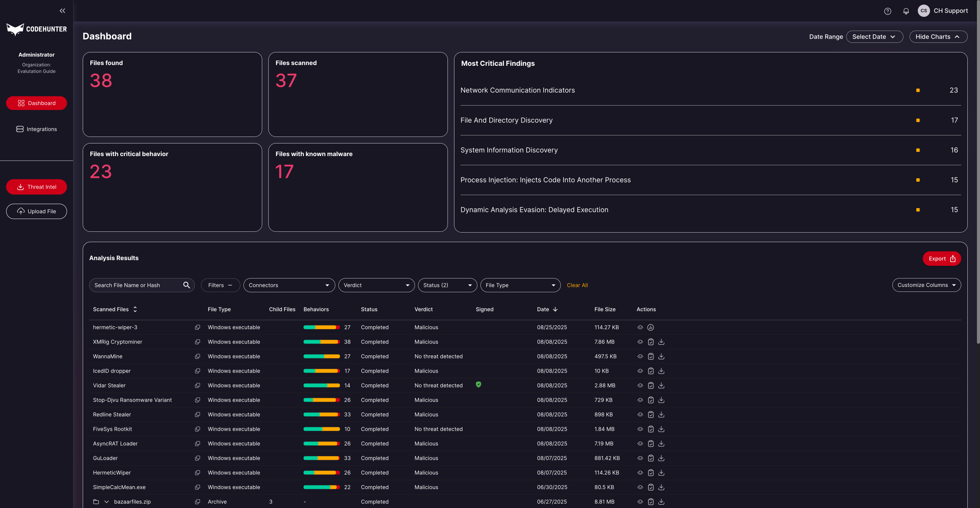
Task: Click the Export button
Action: pyautogui.click(x=941, y=259)
